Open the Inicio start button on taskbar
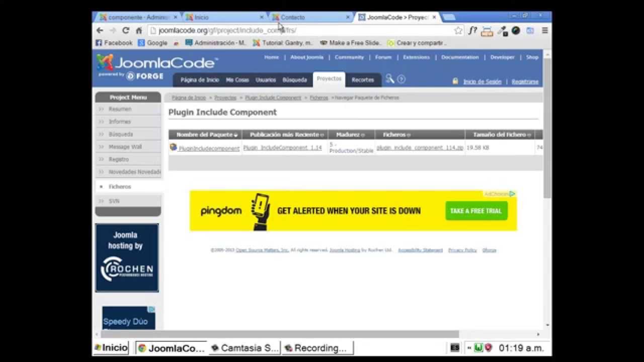The image size is (644, 362). click(111, 347)
